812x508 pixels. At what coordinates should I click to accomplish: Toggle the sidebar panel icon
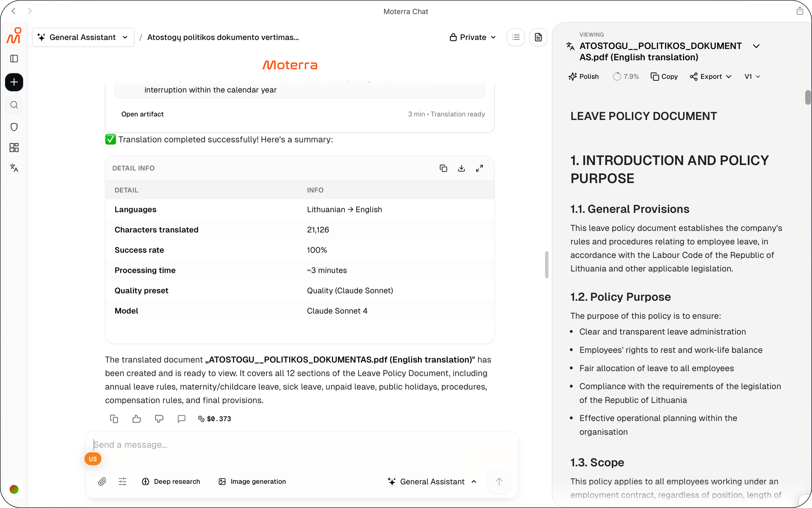point(14,59)
